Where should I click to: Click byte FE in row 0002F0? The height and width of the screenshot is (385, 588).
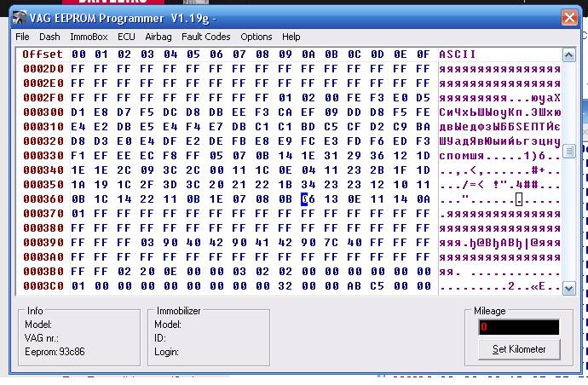click(x=354, y=98)
